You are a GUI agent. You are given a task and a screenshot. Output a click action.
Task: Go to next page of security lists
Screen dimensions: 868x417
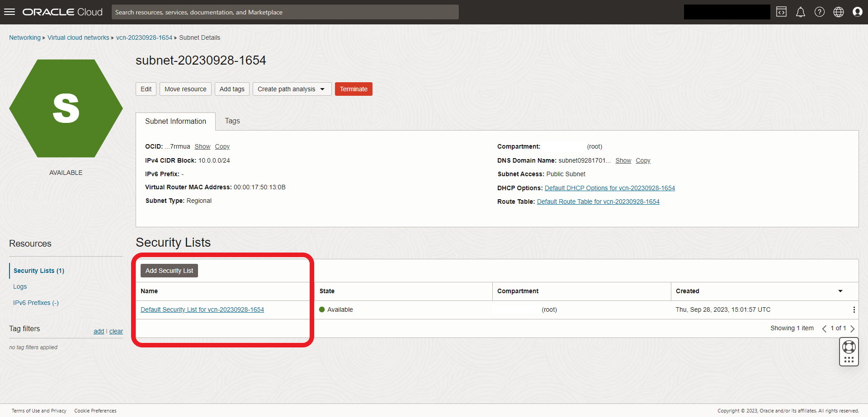pos(852,328)
